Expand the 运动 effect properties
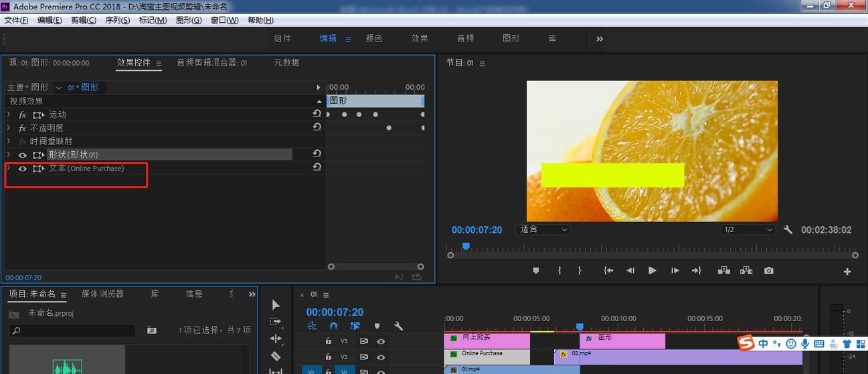This screenshot has width=868, height=374. 9,114
